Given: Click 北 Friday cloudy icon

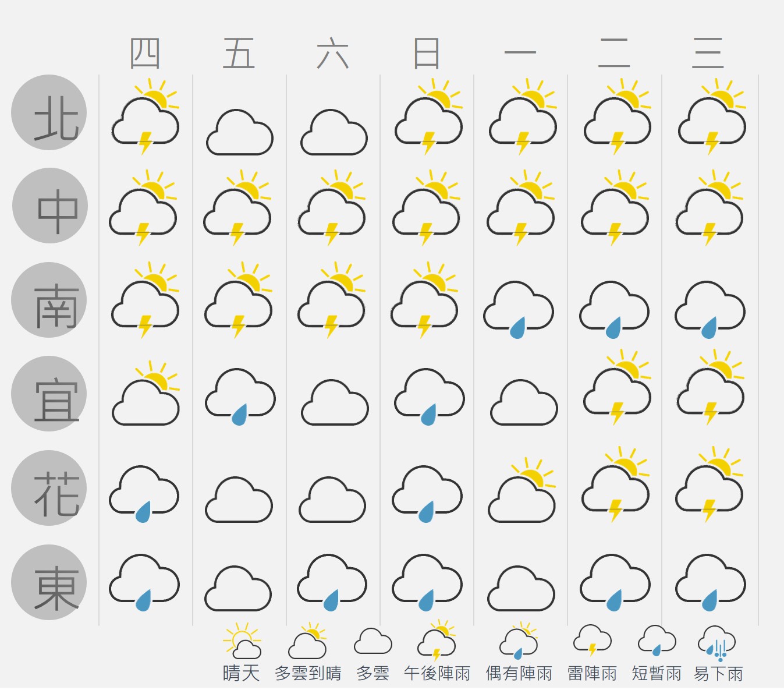Looking at the screenshot, I should (x=240, y=132).
